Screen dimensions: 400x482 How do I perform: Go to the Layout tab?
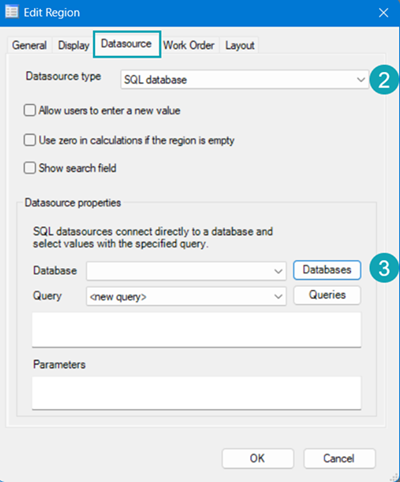tap(240, 45)
